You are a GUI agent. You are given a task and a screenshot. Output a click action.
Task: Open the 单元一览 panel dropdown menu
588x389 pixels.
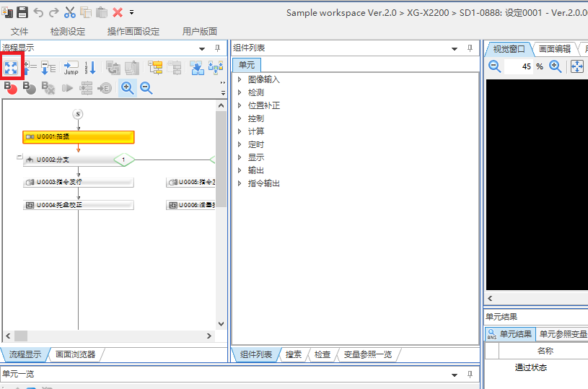coord(455,375)
